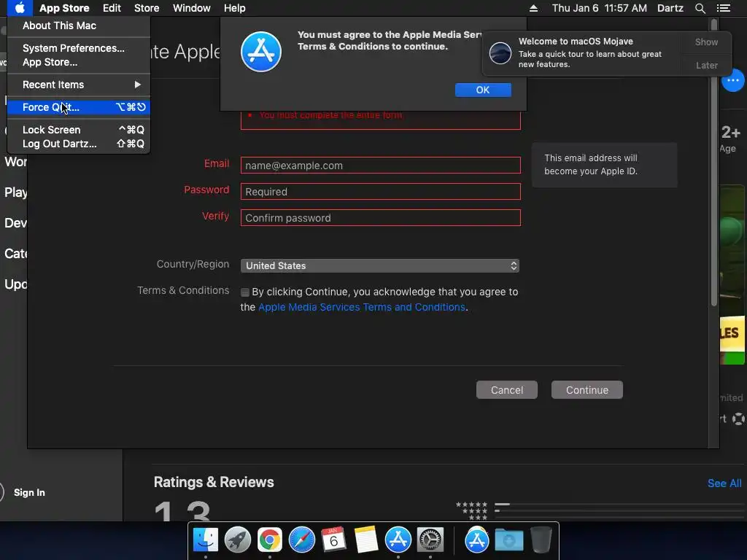Click the sheet's vertical scrollbar
Image resolution: width=747 pixels, height=560 pixels.
[x=713, y=162]
